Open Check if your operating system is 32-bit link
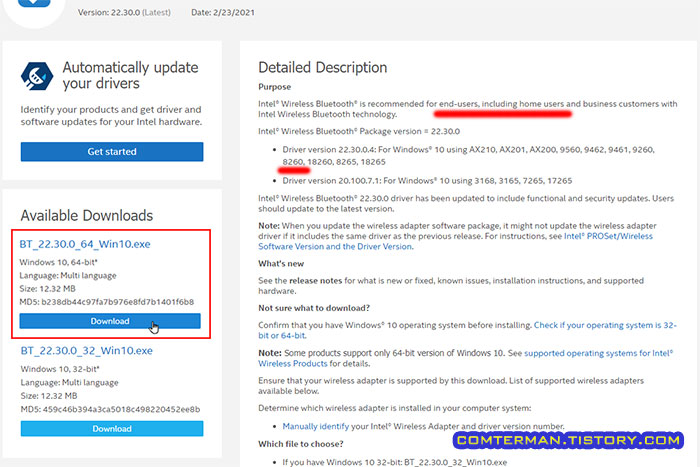 pyautogui.click(x=467, y=330)
